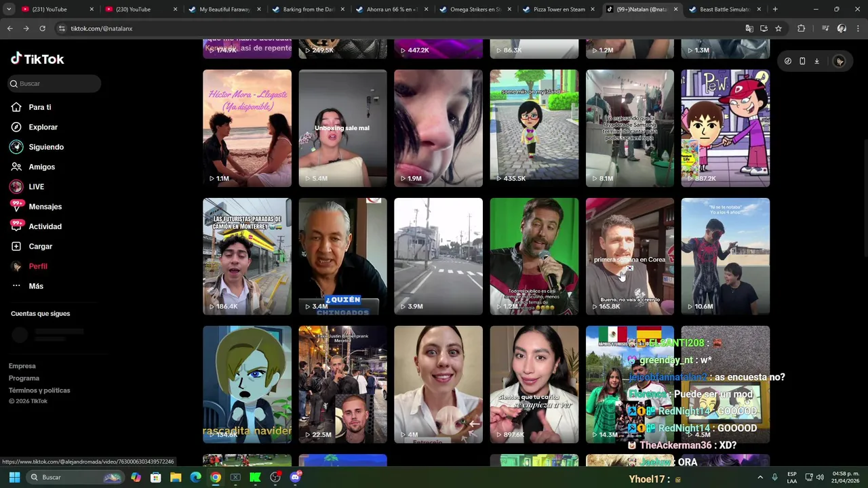Screen dimensions: 868x488
Task: Open the Chrome extensions menu
Action: point(802,28)
